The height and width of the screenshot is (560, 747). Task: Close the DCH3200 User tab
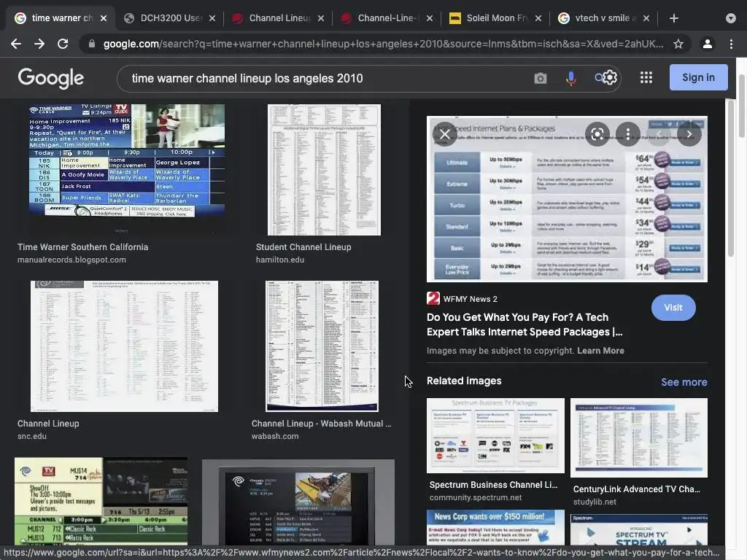[x=212, y=18]
